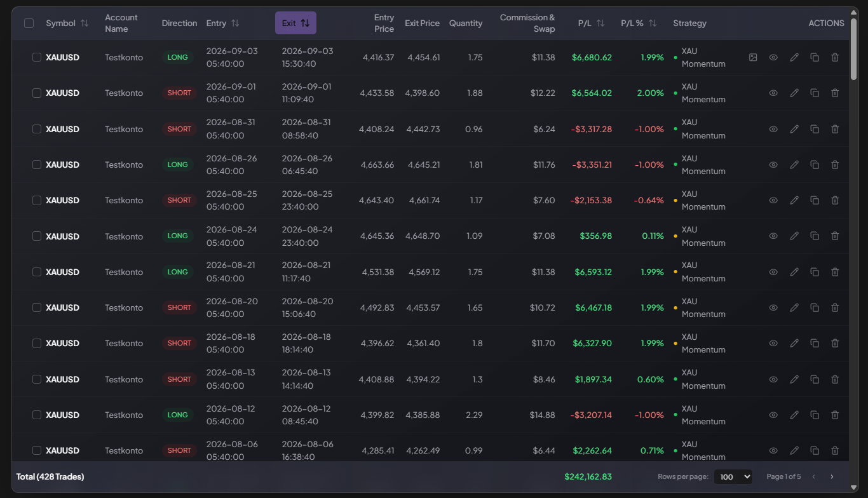Duplicate the trade entered 2026-09-01
Screen dimensions: 868x498
(x=815, y=93)
